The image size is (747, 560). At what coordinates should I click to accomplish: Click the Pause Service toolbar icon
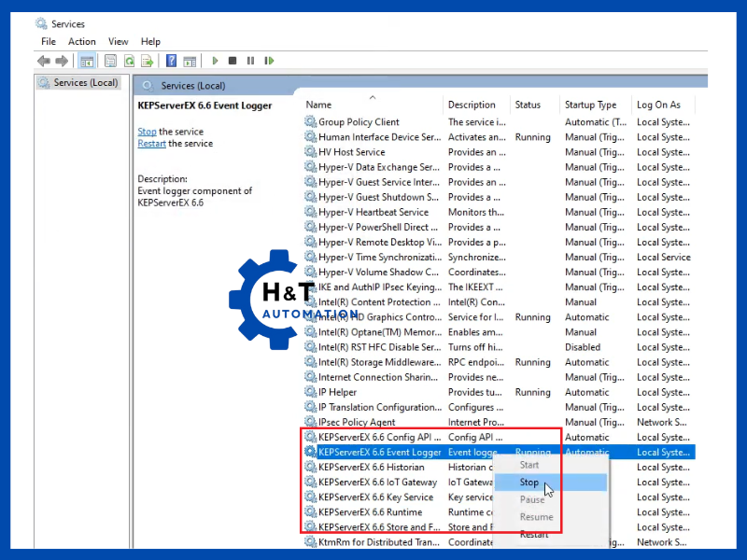point(249,61)
